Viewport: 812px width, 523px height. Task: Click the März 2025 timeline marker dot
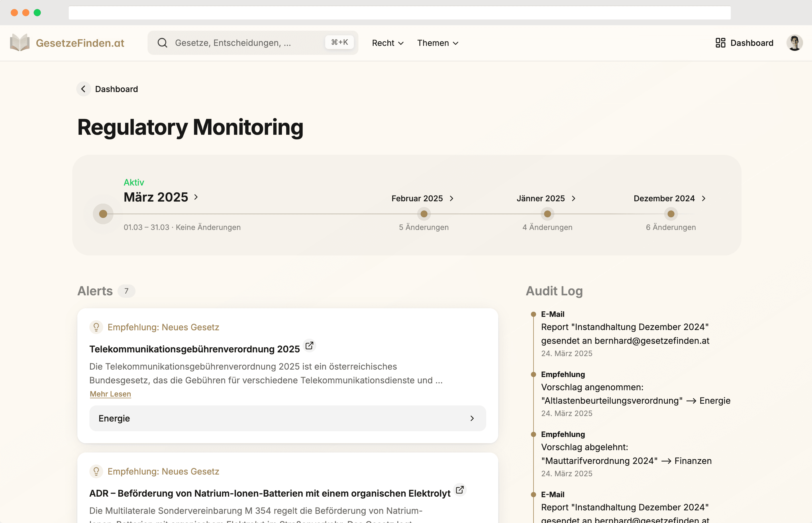coord(103,214)
